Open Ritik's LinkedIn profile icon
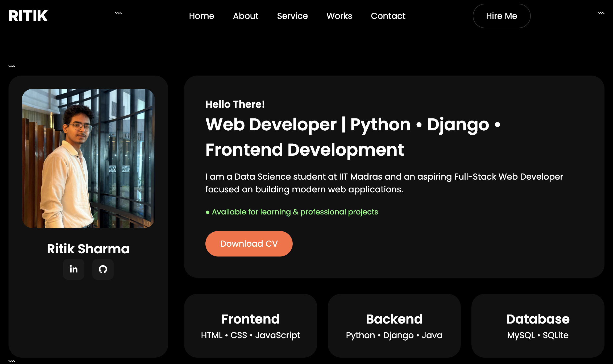613x364 pixels. [73, 269]
